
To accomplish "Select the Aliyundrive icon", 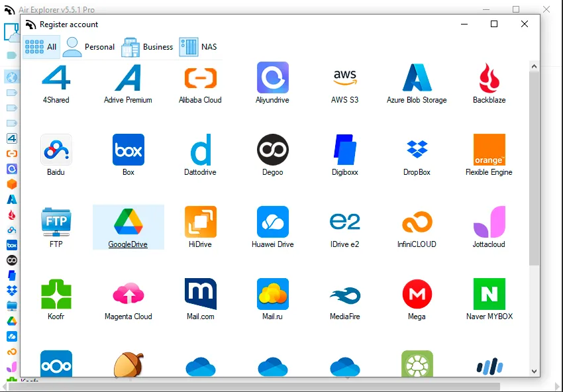I will pyautogui.click(x=272, y=77).
